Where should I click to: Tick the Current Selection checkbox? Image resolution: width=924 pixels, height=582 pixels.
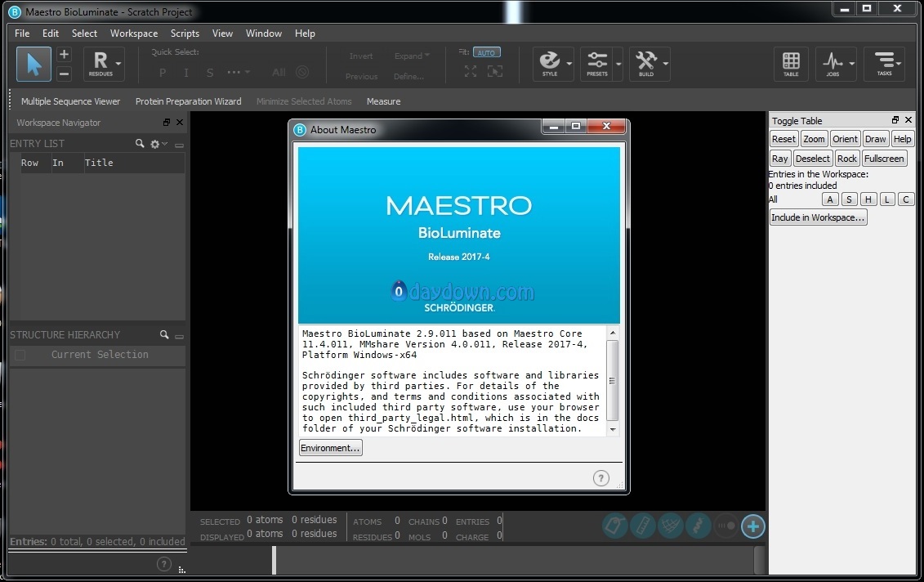click(x=20, y=355)
